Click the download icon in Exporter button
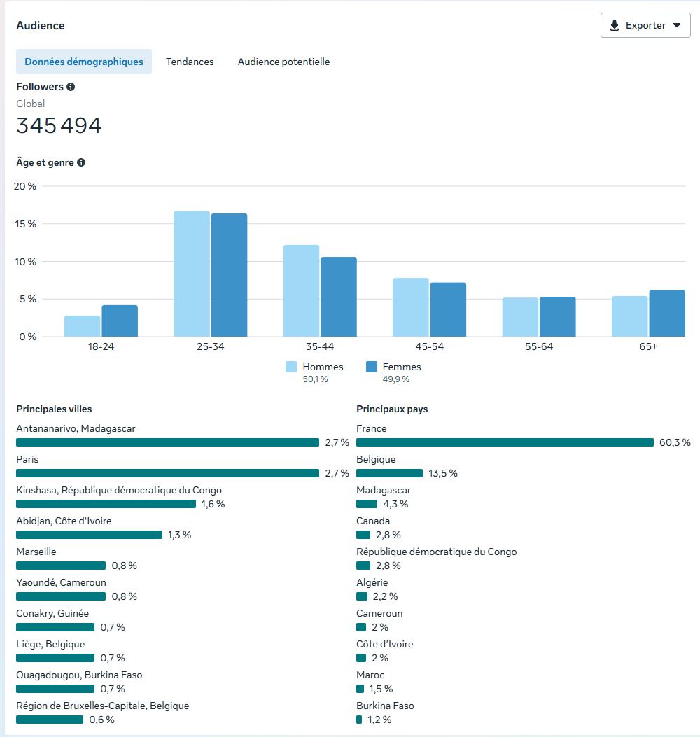The image size is (700, 737). click(615, 25)
